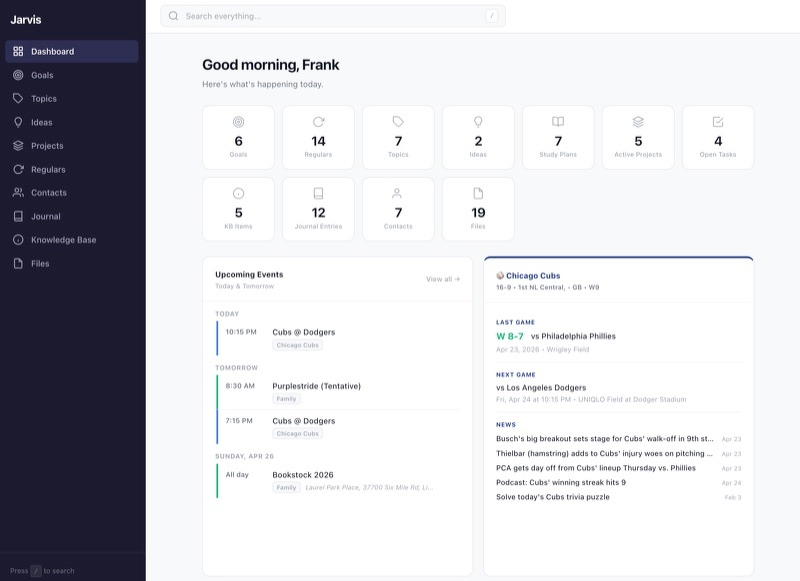Viewport: 800px width, 581px height.
Task: Click the Goals target icon in sidebar
Action: pyautogui.click(x=18, y=75)
